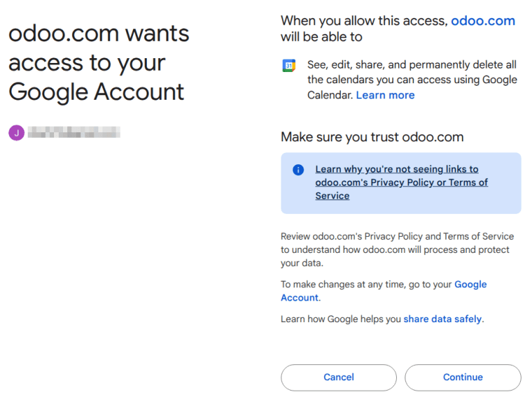Click the 'odoo.com wants access' main heading
The image size is (532, 399).
click(98, 62)
